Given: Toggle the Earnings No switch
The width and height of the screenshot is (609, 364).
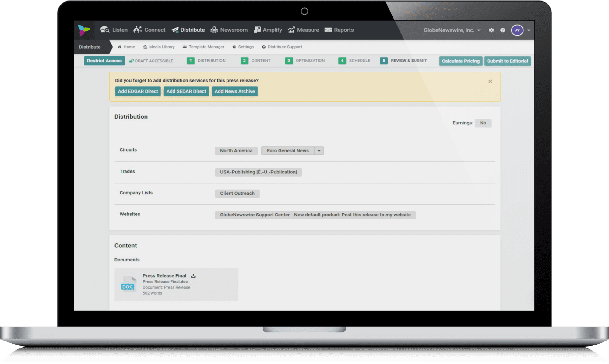Looking at the screenshot, I should [483, 123].
